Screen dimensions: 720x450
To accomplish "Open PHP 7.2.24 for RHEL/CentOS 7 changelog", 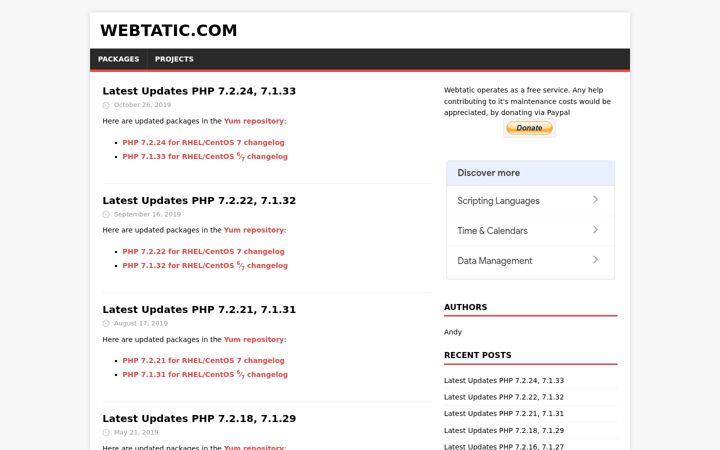I will point(203,142).
